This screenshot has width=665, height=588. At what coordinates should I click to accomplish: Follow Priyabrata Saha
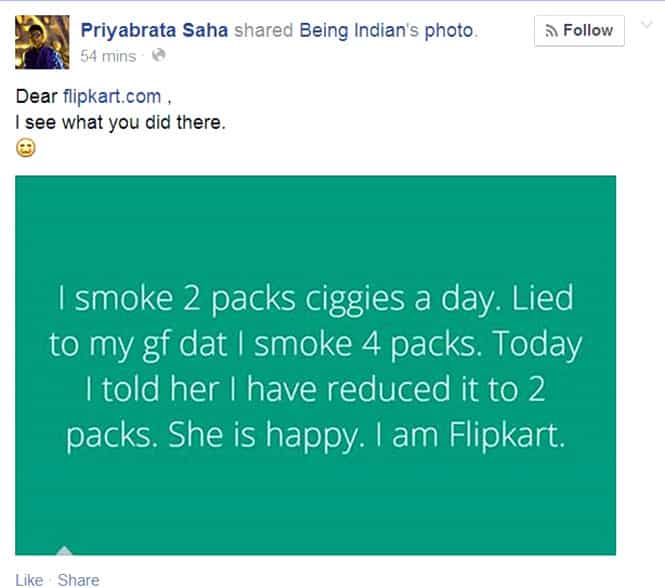pyautogui.click(x=579, y=31)
